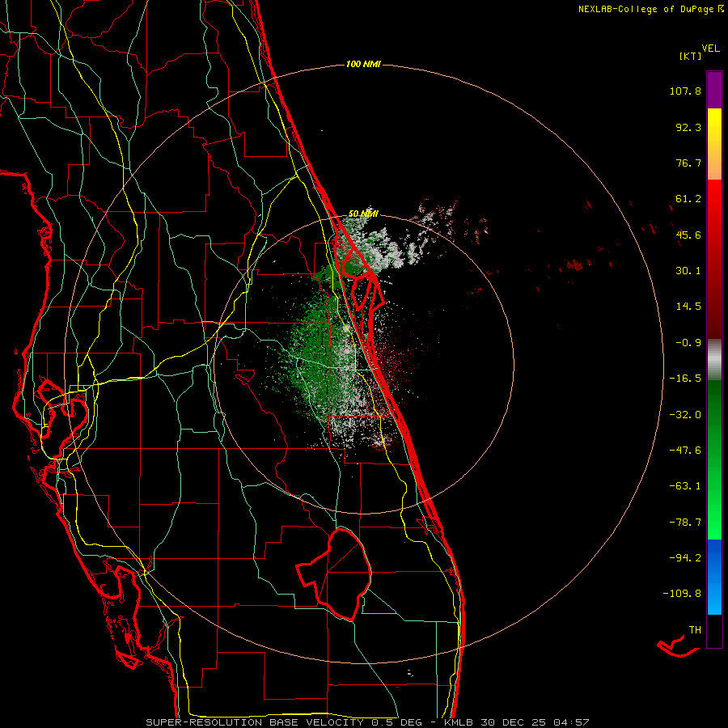Click the purple segment of the color bar
The height and width of the screenshot is (728, 728).
pyautogui.click(x=714, y=90)
